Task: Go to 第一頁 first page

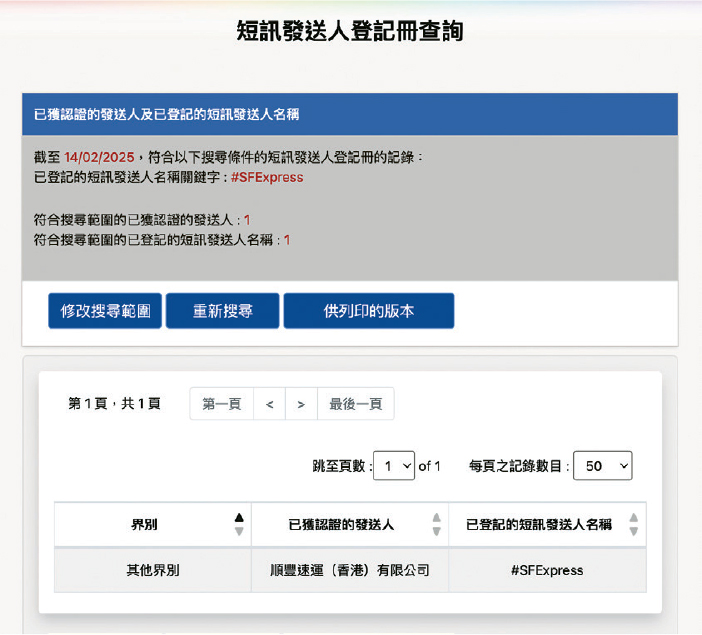Action: click(222, 404)
